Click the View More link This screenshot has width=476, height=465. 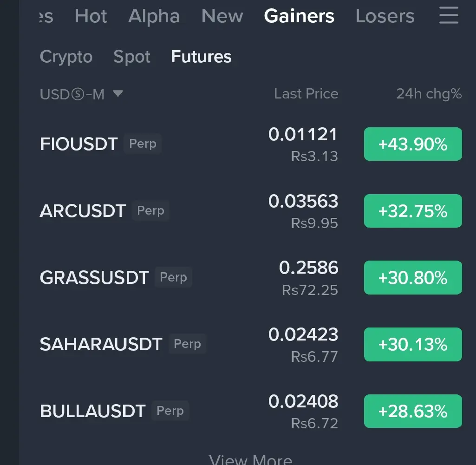[x=251, y=460]
